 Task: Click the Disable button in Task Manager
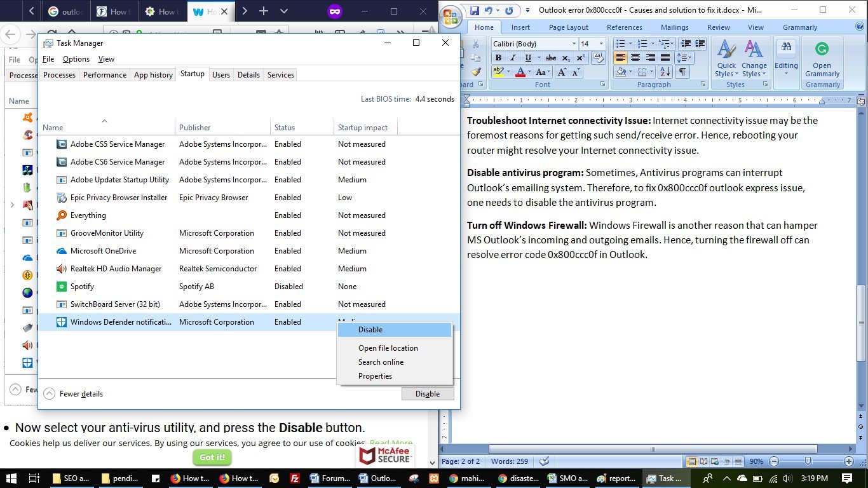point(428,394)
